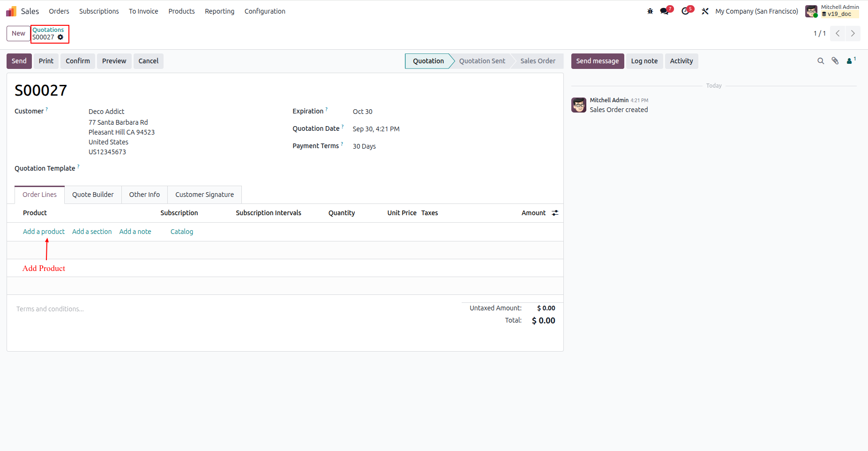Image resolution: width=868 pixels, height=451 pixels.
Task: Show help tooltip for Payment Terms label
Action: point(342,144)
